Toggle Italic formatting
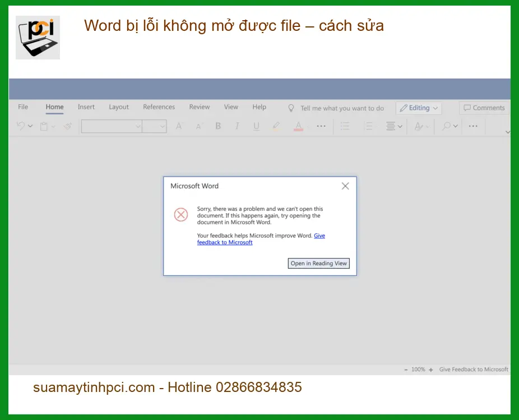The width and height of the screenshot is (519, 420). tap(237, 126)
